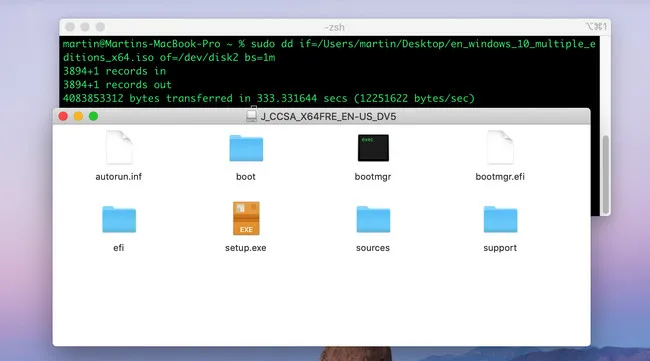Image resolution: width=650 pixels, height=361 pixels.
Task: Click the Terminal line '3894+1 records out'
Action: coord(117,85)
